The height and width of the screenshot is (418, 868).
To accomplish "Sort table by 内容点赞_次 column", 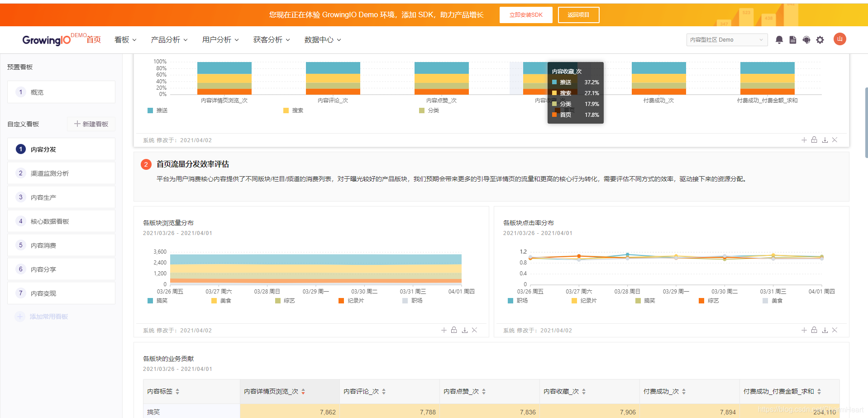I will tap(484, 391).
